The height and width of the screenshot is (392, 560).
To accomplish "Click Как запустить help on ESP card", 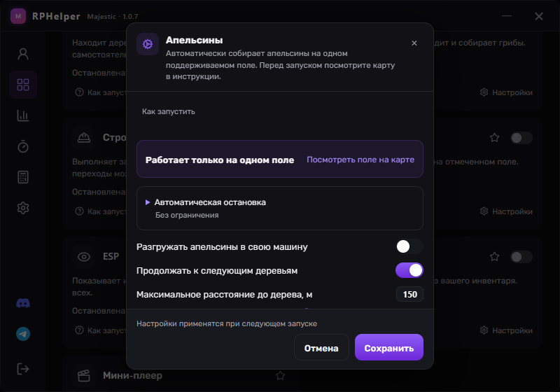I will [101, 330].
